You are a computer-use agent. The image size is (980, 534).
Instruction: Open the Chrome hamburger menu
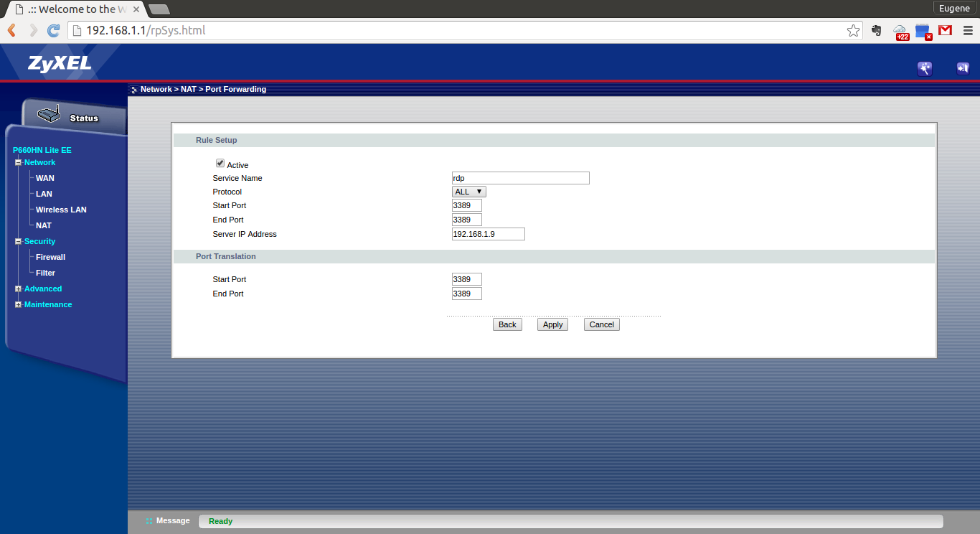pos(967,30)
